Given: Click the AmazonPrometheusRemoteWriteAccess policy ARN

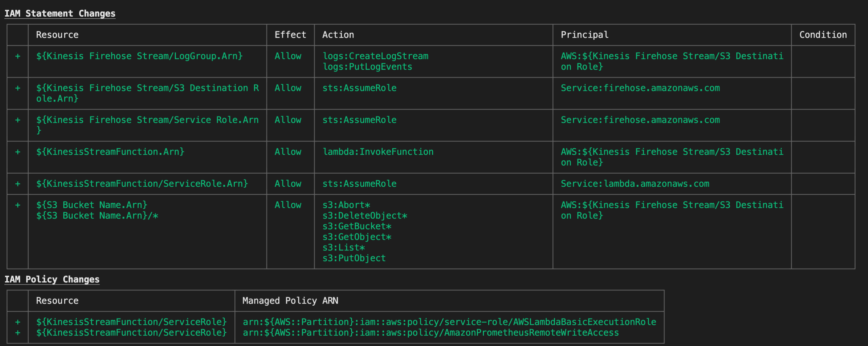Looking at the screenshot, I should (431, 333).
